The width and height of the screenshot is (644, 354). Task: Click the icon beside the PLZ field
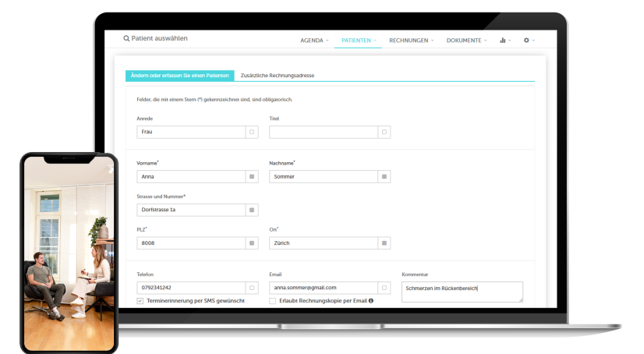click(x=252, y=243)
